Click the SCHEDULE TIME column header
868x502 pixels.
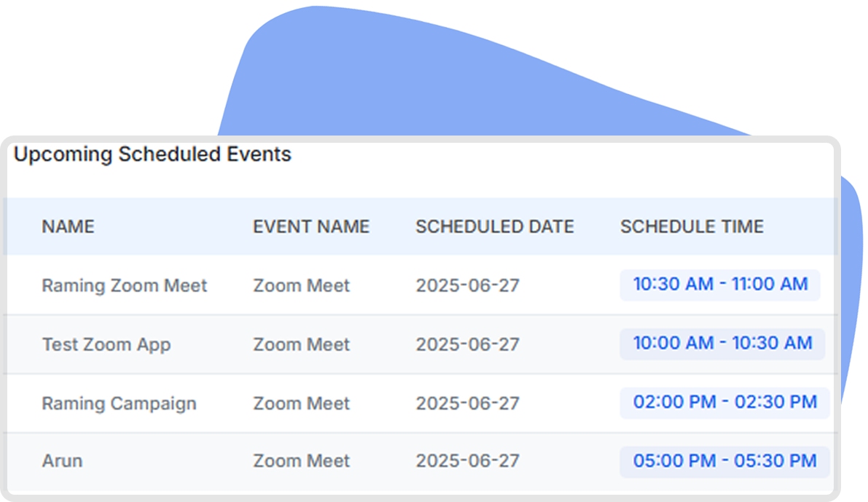click(x=692, y=227)
